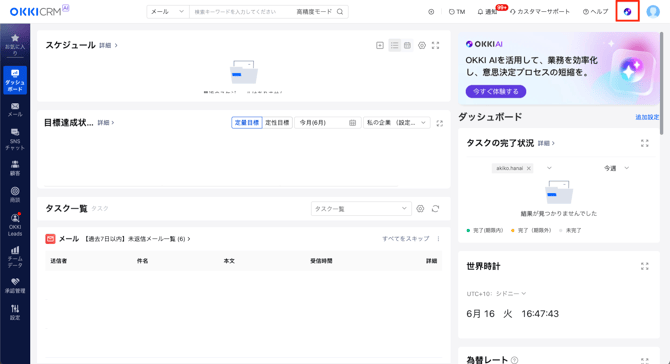Open タスク一覧 settings gear

(x=420, y=208)
